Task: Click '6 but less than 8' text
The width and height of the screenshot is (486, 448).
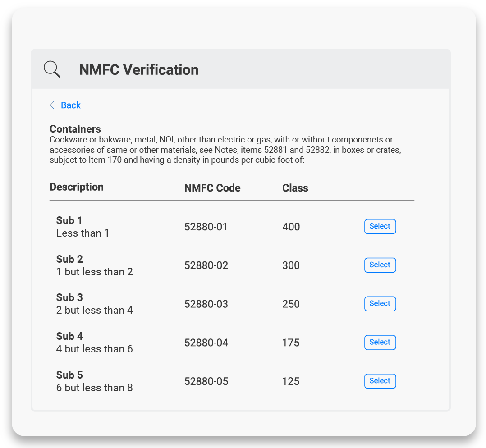Action: (x=95, y=388)
